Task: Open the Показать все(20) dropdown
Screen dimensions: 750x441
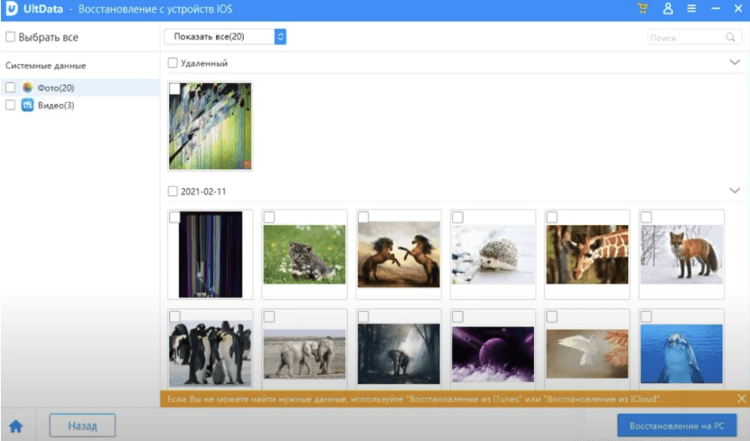Action: [x=225, y=37]
